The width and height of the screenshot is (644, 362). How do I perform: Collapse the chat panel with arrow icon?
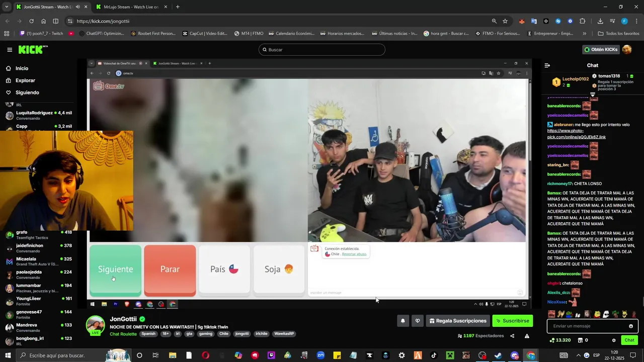click(547, 65)
